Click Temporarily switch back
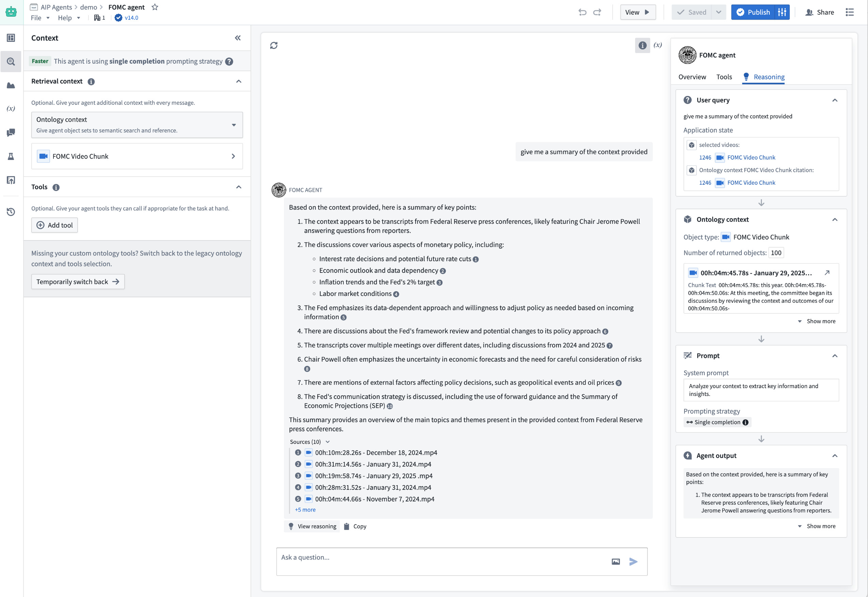This screenshot has width=868, height=597. click(x=78, y=281)
